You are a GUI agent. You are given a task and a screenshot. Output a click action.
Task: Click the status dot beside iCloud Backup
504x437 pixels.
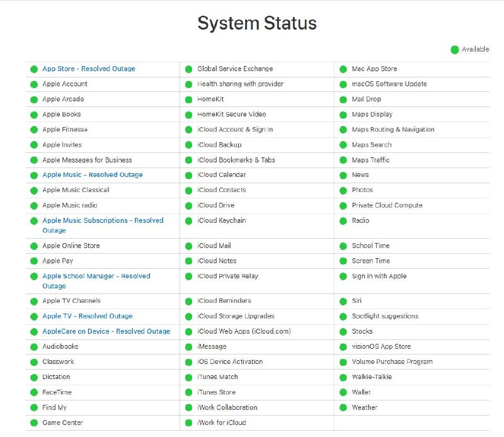[x=188, y=145]
